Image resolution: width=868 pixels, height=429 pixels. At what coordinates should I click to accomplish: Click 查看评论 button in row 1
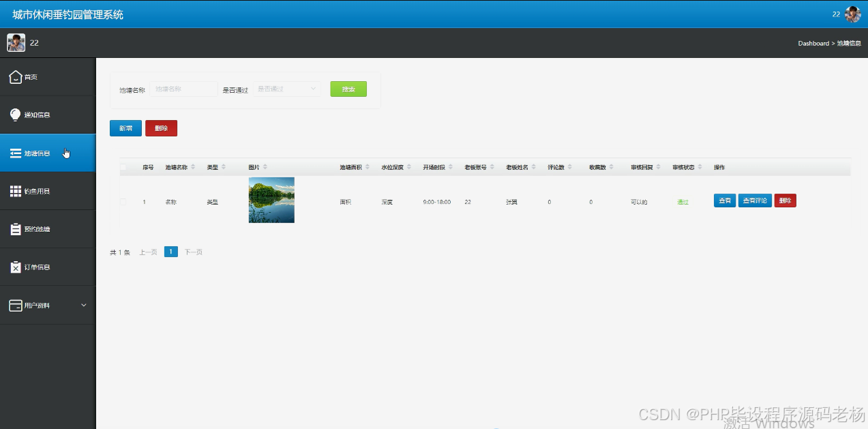tap(755, 201)
